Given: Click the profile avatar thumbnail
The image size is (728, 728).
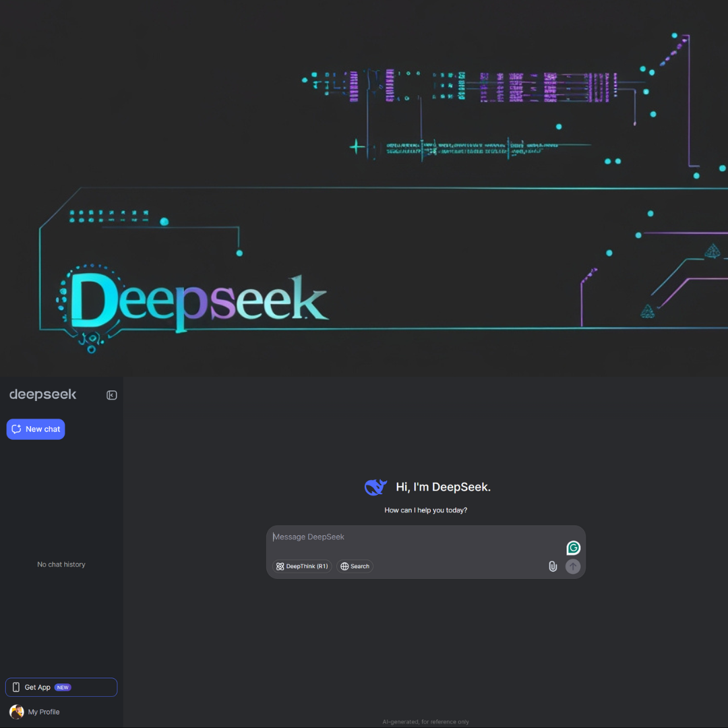Looking at the screenshot, I should (15, 712).
